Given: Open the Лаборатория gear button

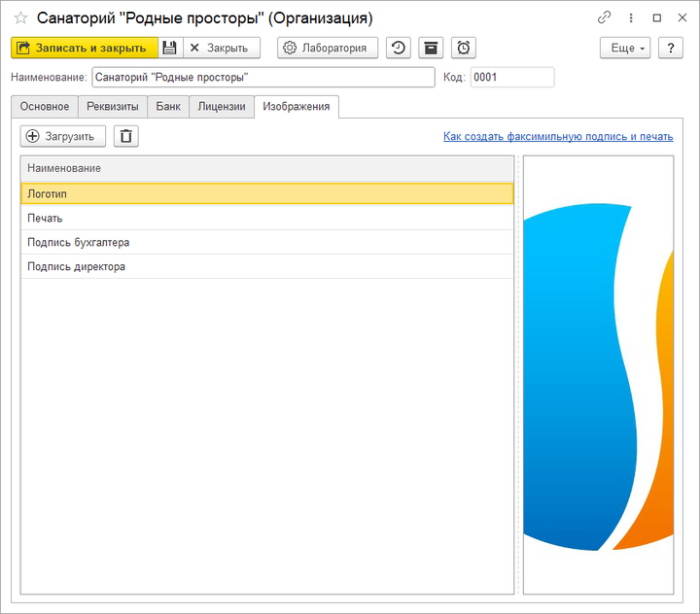Looking at the screenshot, I should [x=328, y=48].
